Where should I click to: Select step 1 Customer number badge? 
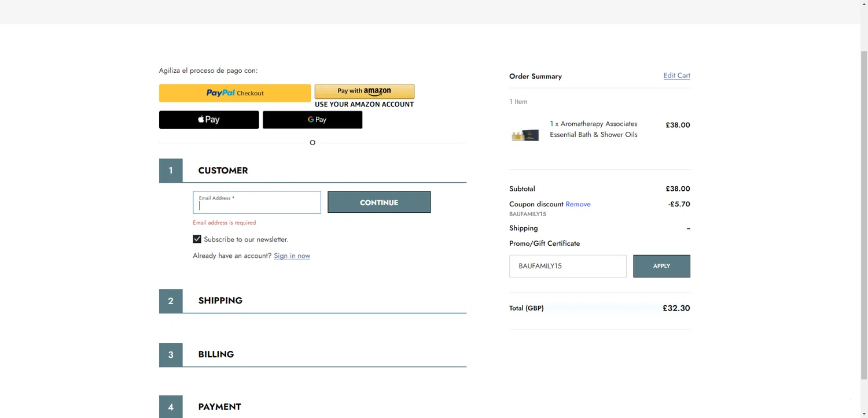click(x=171, y=171)
